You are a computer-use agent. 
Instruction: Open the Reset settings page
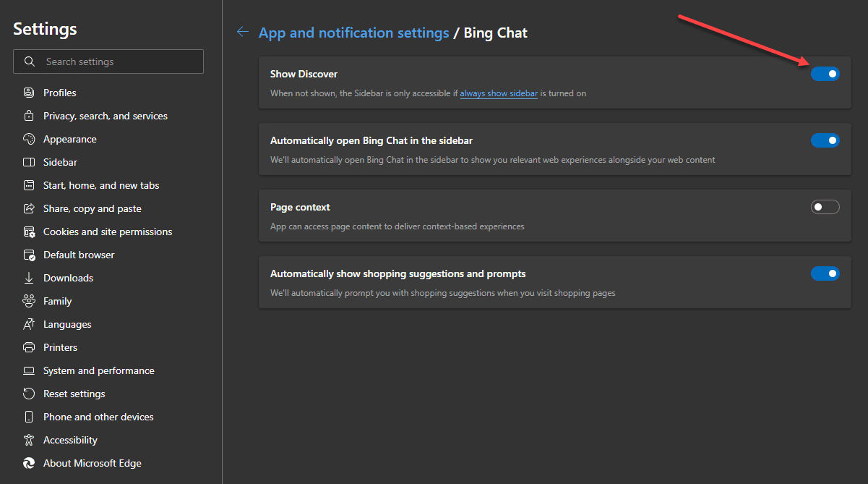pos(74,394)
